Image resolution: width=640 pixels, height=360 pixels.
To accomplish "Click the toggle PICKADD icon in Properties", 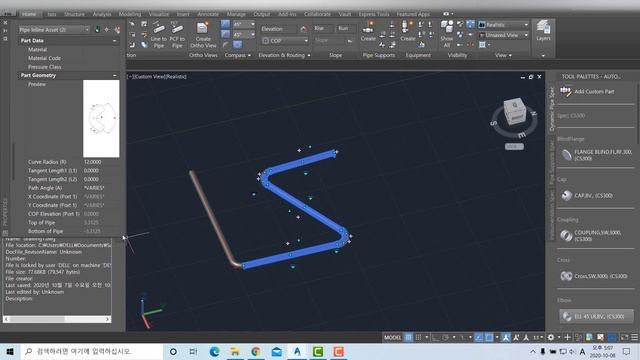I will 97,30.
